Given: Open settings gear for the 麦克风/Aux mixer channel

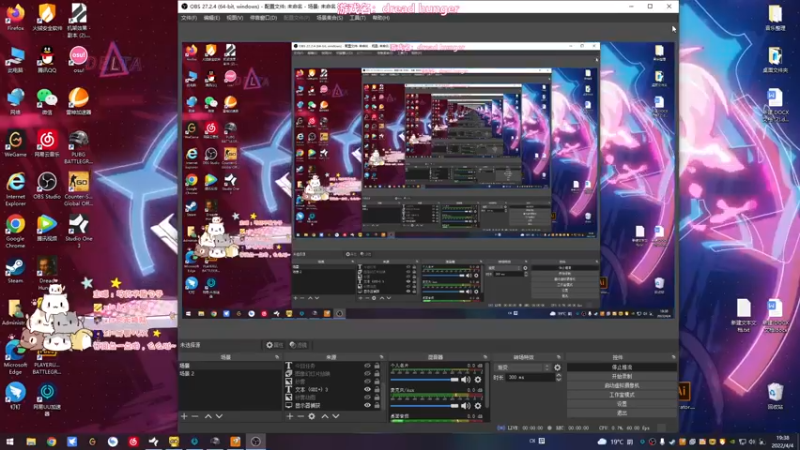Looking at the screenshot, I should [478, 406].
